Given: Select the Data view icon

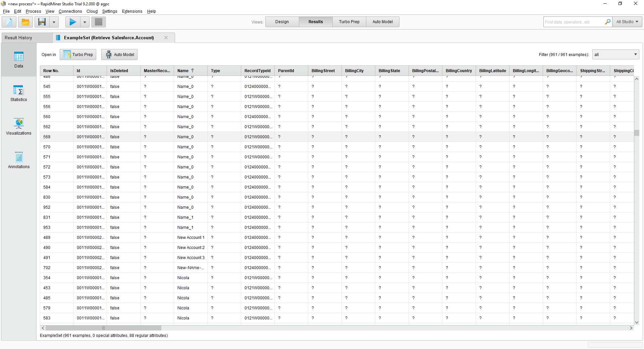Looking at the screenshot, I should pyautogui.click(x=18, y=60).
